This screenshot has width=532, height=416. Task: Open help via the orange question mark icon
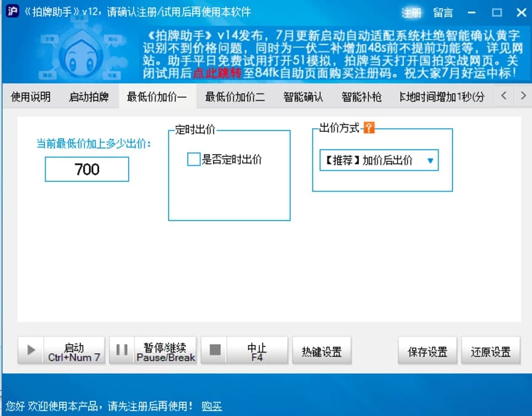tap(368, 128)
